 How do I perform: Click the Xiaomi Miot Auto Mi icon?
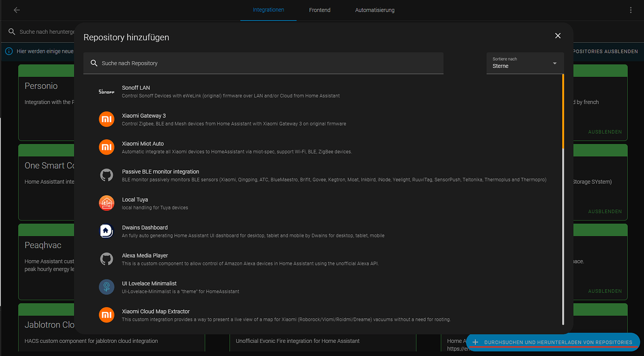click(106, 147)
